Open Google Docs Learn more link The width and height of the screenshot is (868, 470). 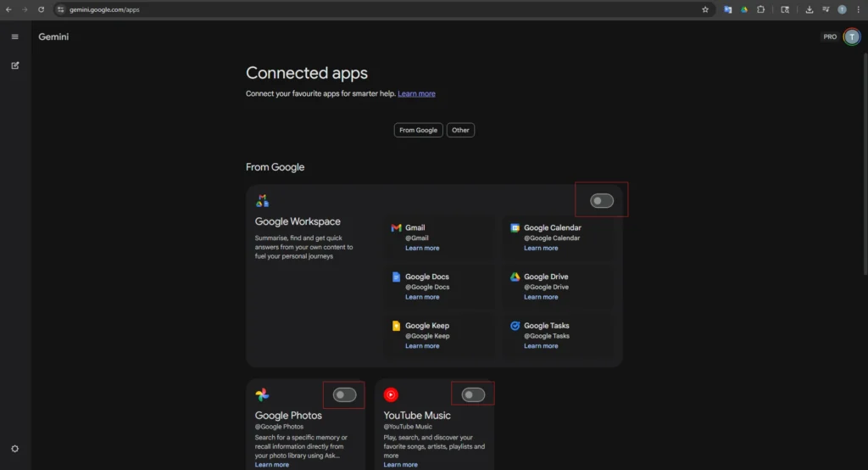pyautogui.click(x=422, y=297)
